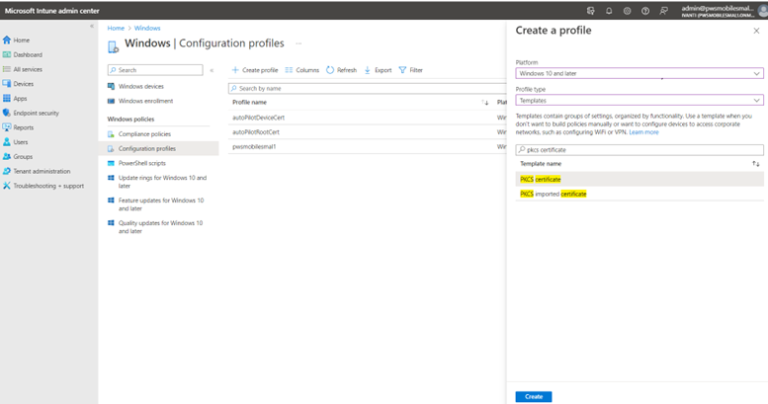Click Create profile toolbar button
The width and height of the screenshot is (768, 404).
[x=255, y=70]
